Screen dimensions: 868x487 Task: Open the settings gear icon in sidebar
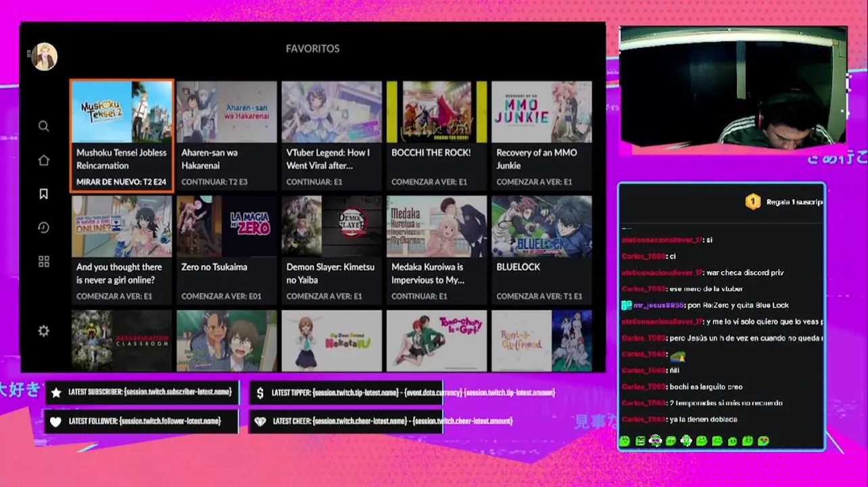click(x=43, y=331)
